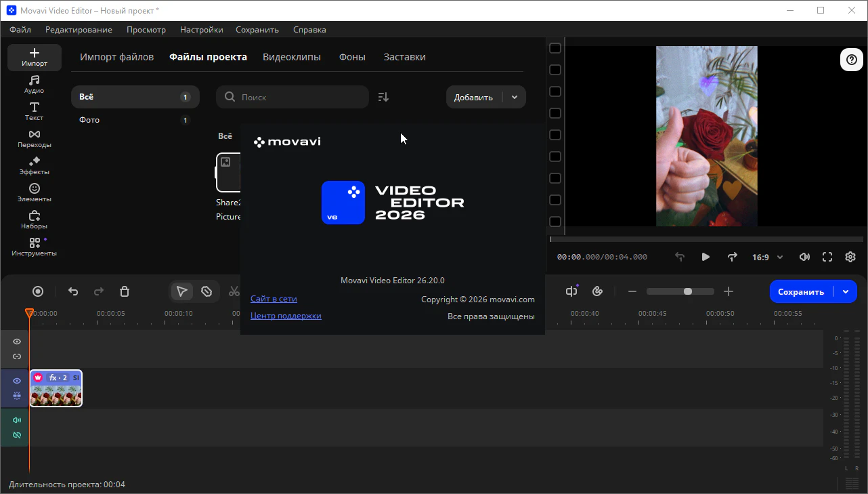Toggle the unlink icon on the audio track
Image resolution: width=868 pixels, height=494 pixels.
pos(17,435)
